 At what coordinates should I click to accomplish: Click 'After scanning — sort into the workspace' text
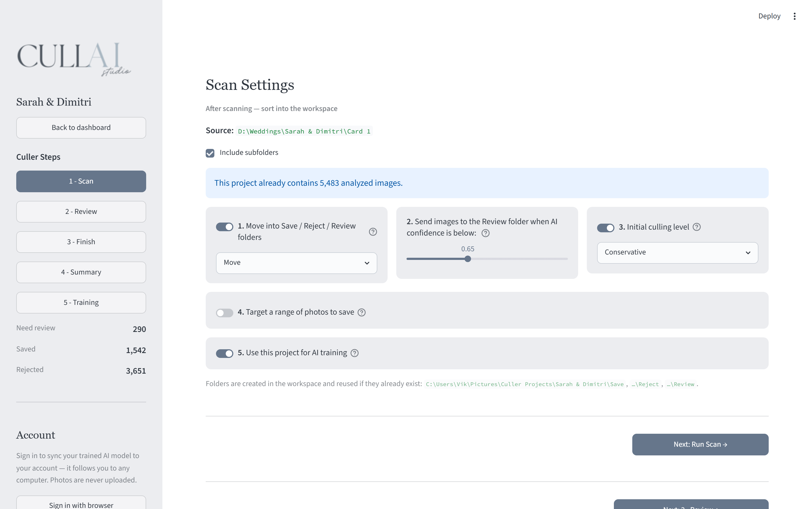pyautogui.click(x=271, y=108)
